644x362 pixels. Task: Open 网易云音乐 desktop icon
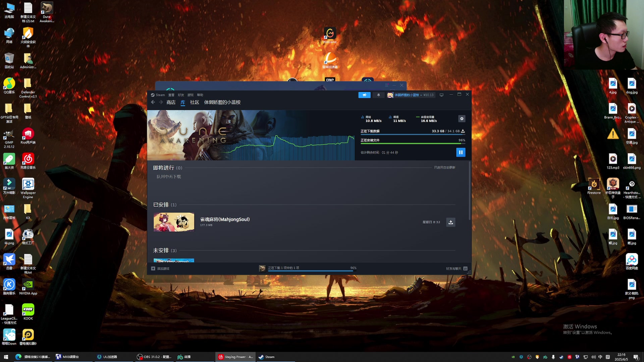click(28, 161)
